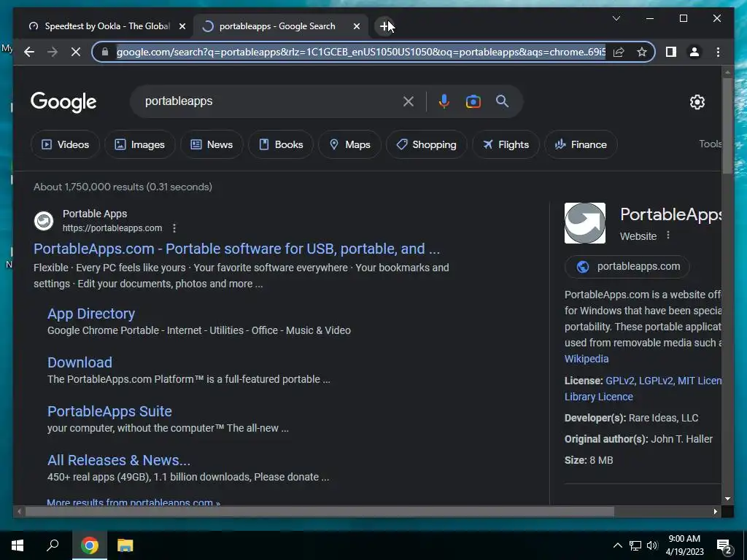This screenshot has width=747, height=560.
Task: Open the volume control in system tray
Action: 652,545
